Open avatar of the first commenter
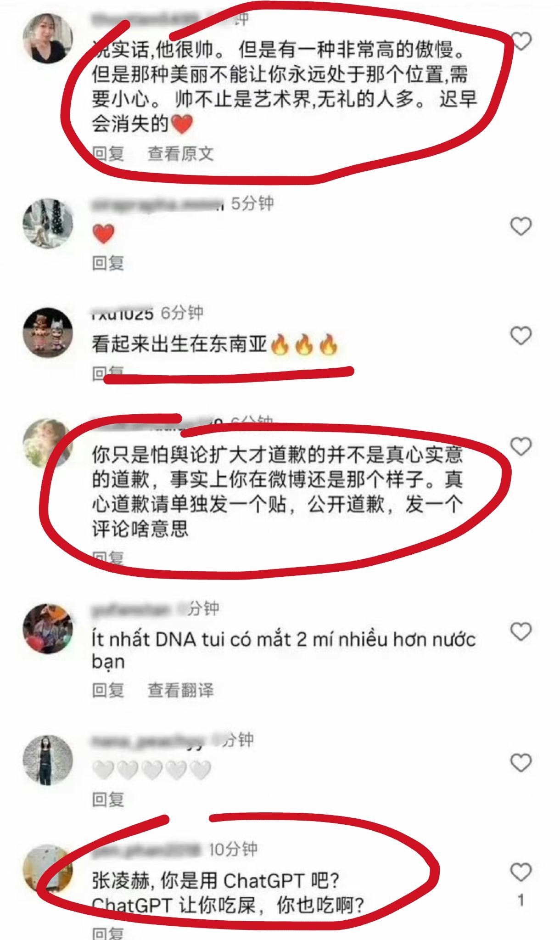The width and height of the screenshot is (560, 940). pos(48,37)
